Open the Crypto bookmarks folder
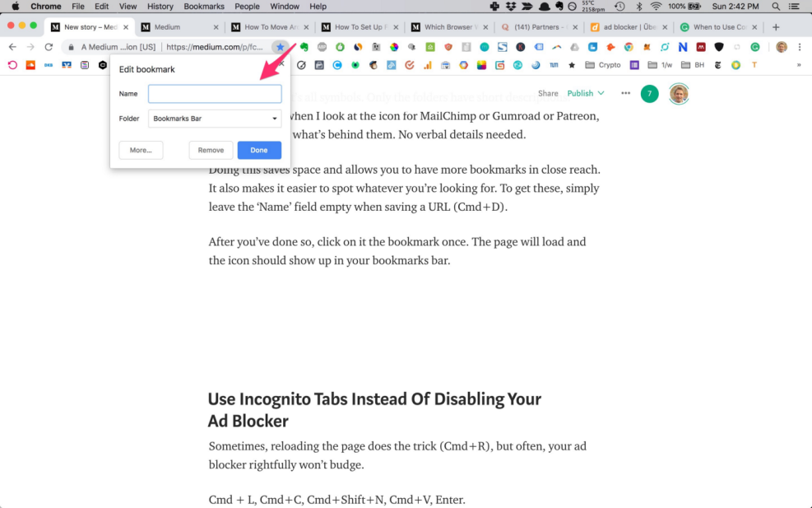812x508 pixels. (603, 65)
